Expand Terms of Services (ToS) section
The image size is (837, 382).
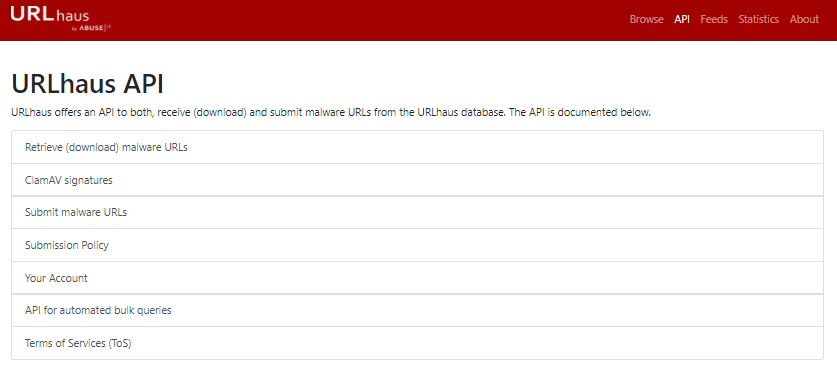(417, 343)
